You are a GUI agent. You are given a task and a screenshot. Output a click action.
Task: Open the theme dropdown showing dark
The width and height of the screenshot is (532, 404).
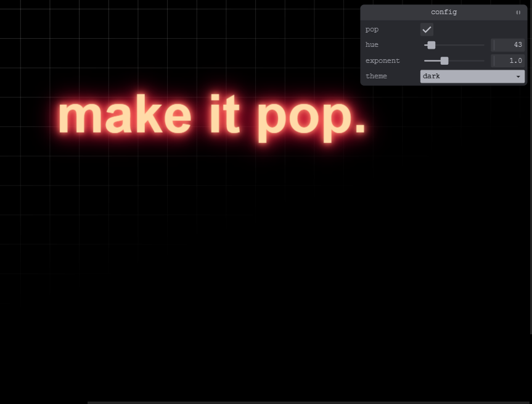pyautogui.click(x=469, y=76)
